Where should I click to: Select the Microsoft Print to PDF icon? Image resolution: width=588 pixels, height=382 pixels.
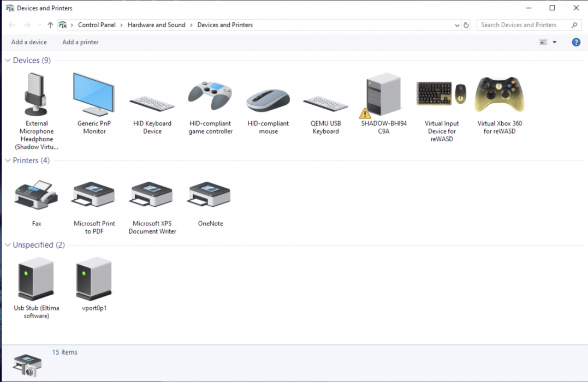[94, 194]
